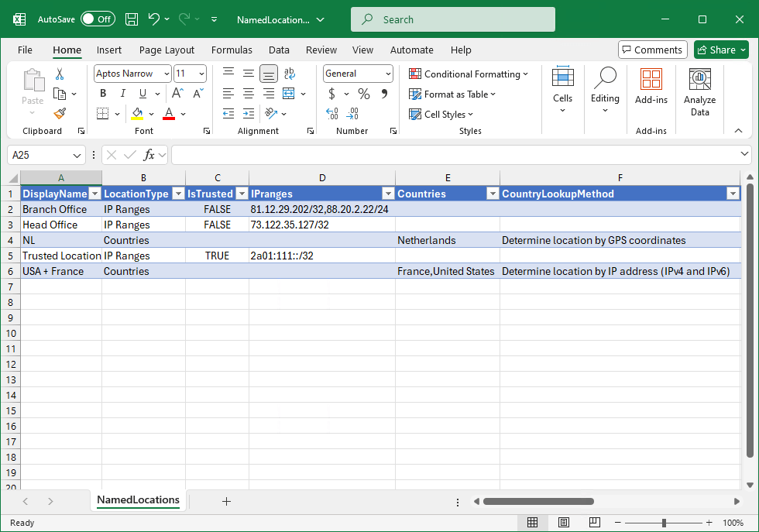This screenshot has width=759, height=532.
Task: Click the Save icon in title bar
Action: 132,19
